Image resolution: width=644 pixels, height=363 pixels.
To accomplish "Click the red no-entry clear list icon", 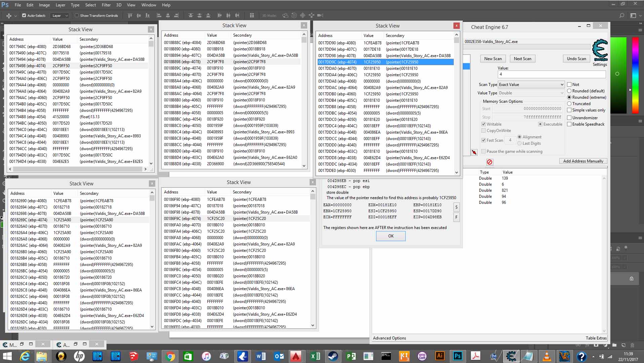I will coord(489,162).
